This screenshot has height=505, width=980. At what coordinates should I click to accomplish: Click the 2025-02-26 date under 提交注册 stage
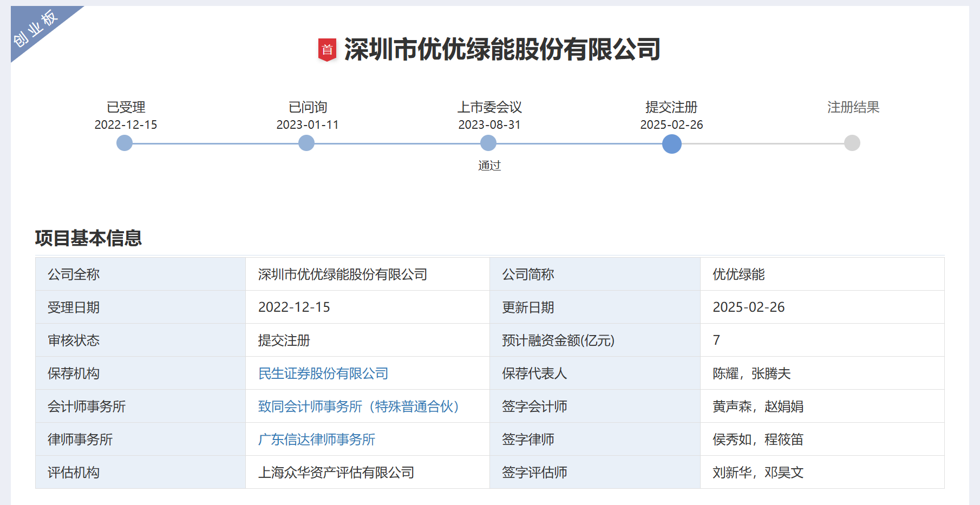click(671, 125)
